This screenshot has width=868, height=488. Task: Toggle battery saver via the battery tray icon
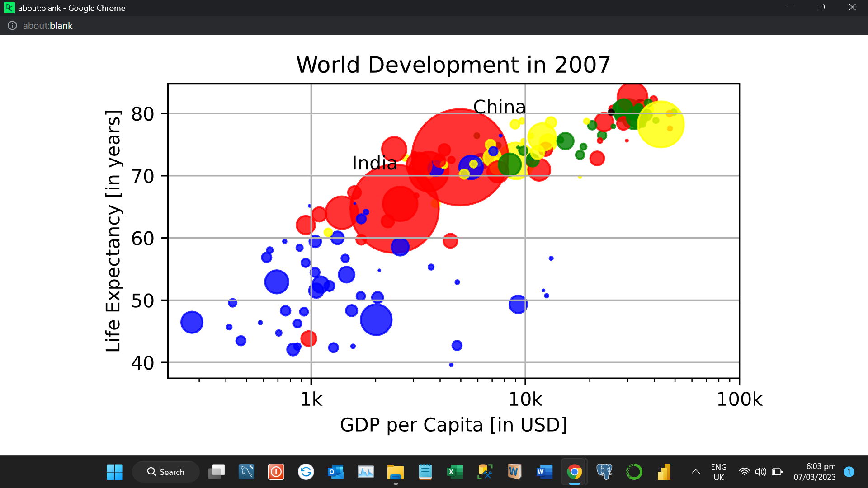[x=778, y=471]
